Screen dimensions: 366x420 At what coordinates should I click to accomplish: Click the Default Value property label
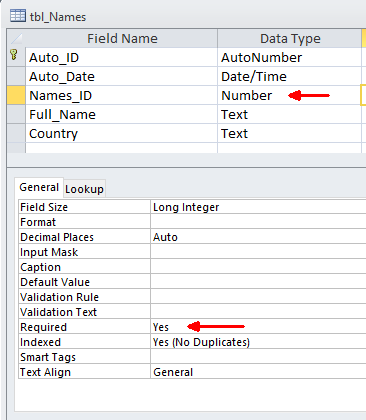click(x=84, y=282)
